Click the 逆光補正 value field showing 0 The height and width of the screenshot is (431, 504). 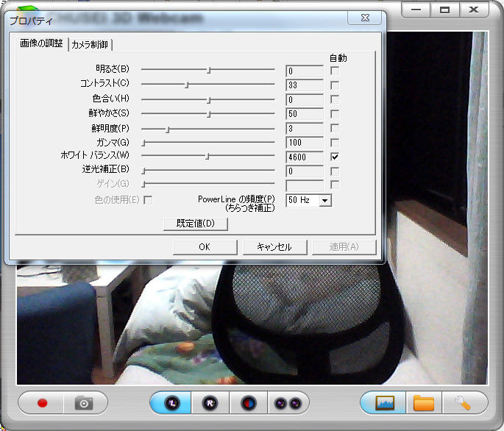click(305, 171)
